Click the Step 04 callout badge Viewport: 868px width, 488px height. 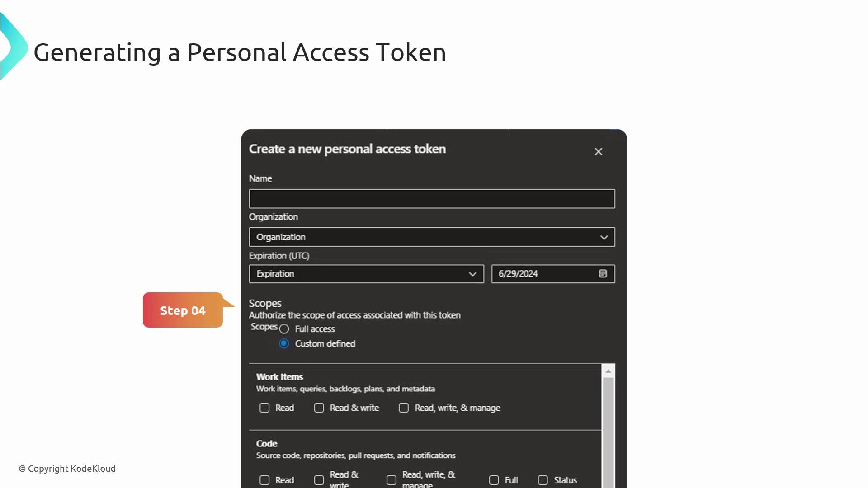coord(183,310)
